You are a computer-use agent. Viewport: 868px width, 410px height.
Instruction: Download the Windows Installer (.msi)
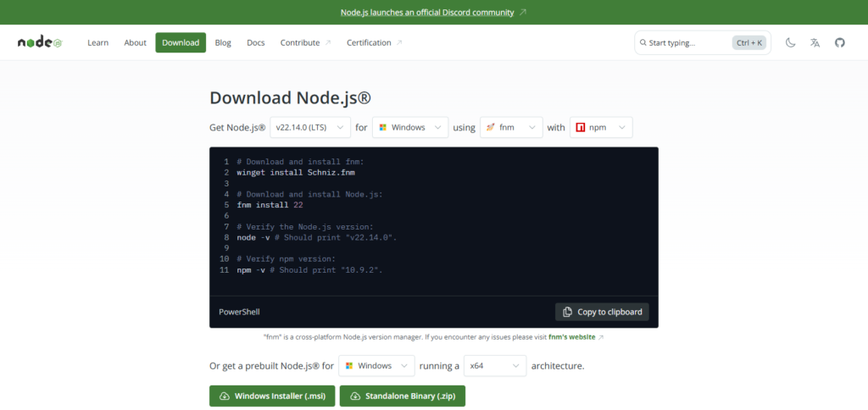[272, 396]
